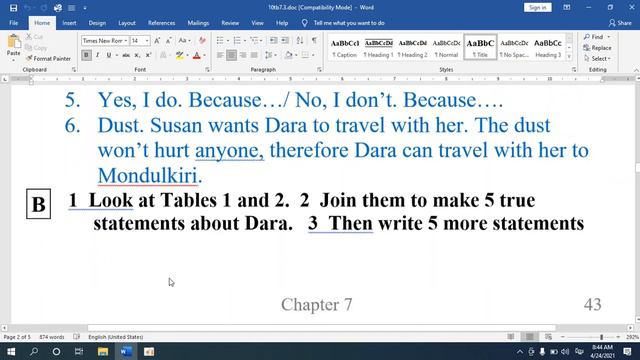640x360 pixels.
Task: Open the File tab
Action: (x=13, y=23)
